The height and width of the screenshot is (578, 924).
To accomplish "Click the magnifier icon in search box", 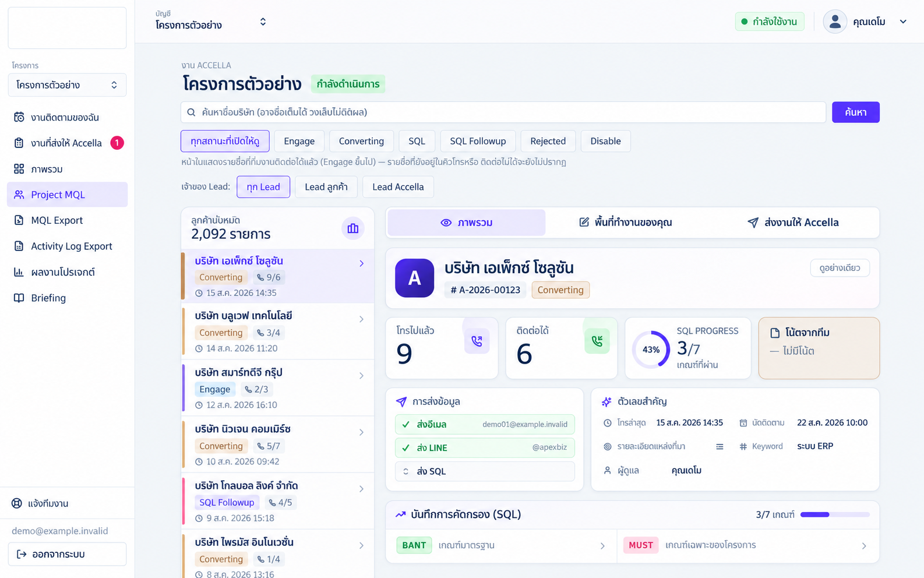I will pyautogui.click(x=191, y=112).
